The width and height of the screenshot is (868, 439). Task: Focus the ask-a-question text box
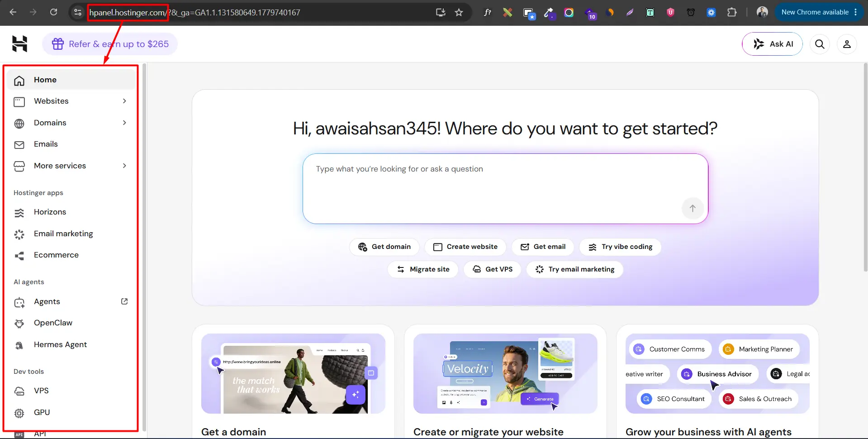[505, 189]
